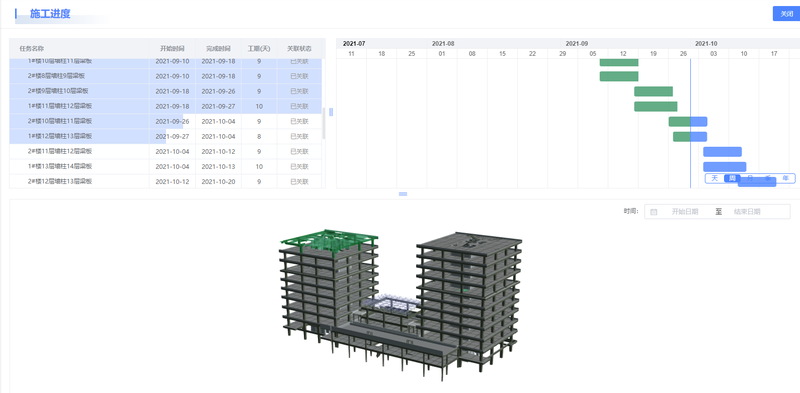The height and width of the screenshot is (393, 800).
Task: Select the 天 (day) time scale option
Action: [x=714, y=178]
